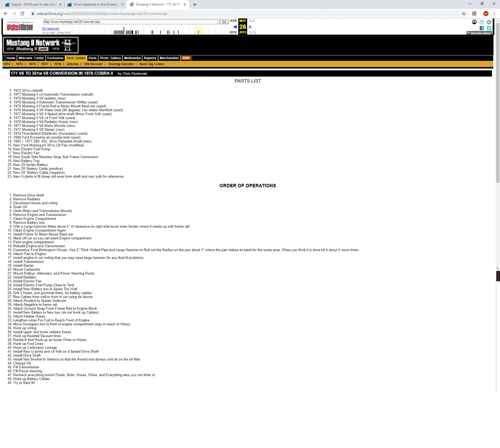This screenshot has width=500, height=448.
Task: Click 'Install Radiator' step
Action: (x=25, y=277)
